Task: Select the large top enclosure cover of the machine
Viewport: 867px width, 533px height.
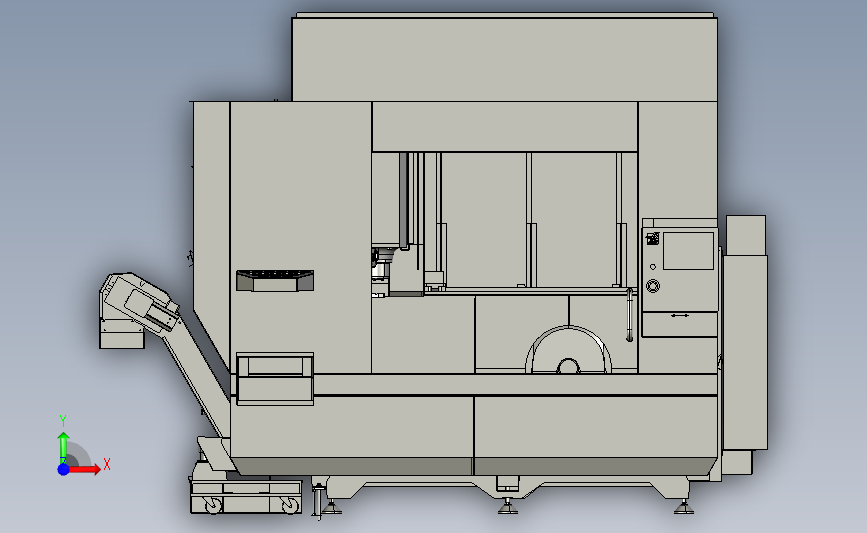Action: point(504,58)
